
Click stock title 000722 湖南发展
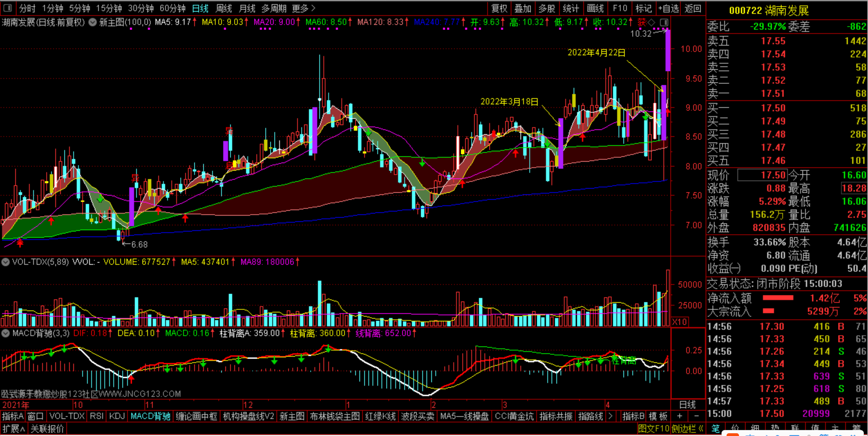(x=768, y=10)
